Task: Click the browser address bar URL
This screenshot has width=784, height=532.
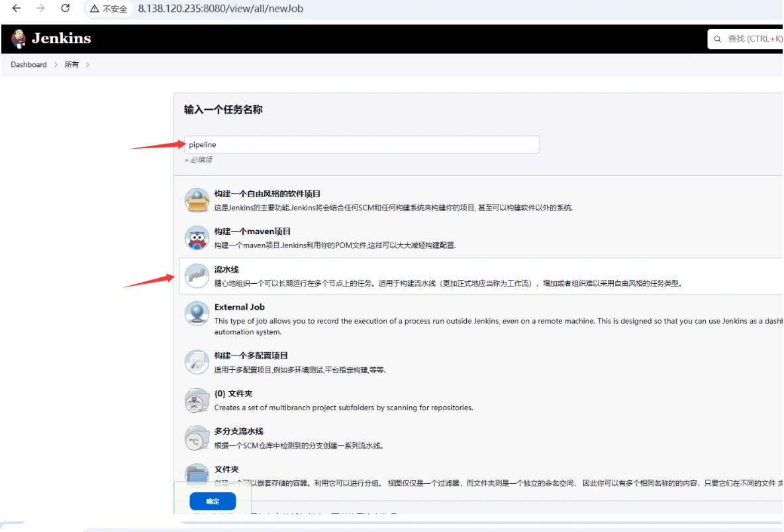Action: (x=220, y=9)
